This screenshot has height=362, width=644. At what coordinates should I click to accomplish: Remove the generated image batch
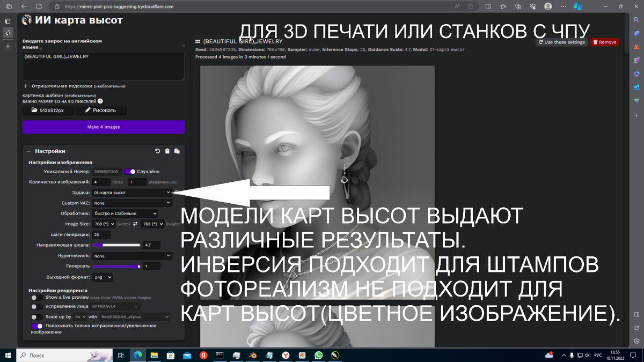tap(604, 41)
